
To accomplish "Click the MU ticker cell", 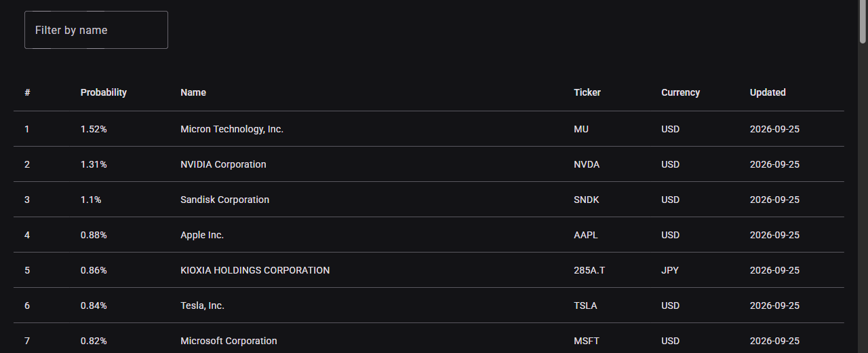I will point(581,129).
